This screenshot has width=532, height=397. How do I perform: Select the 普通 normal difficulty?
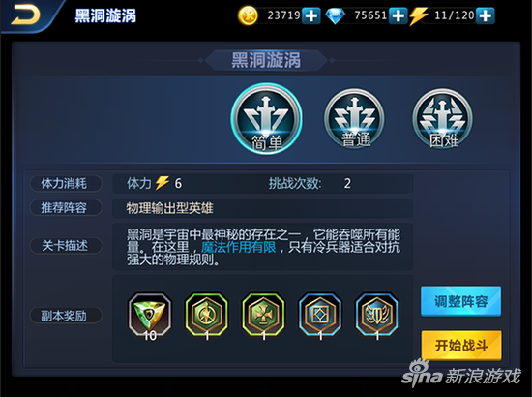pyautogui.click(x=355, y=119)
